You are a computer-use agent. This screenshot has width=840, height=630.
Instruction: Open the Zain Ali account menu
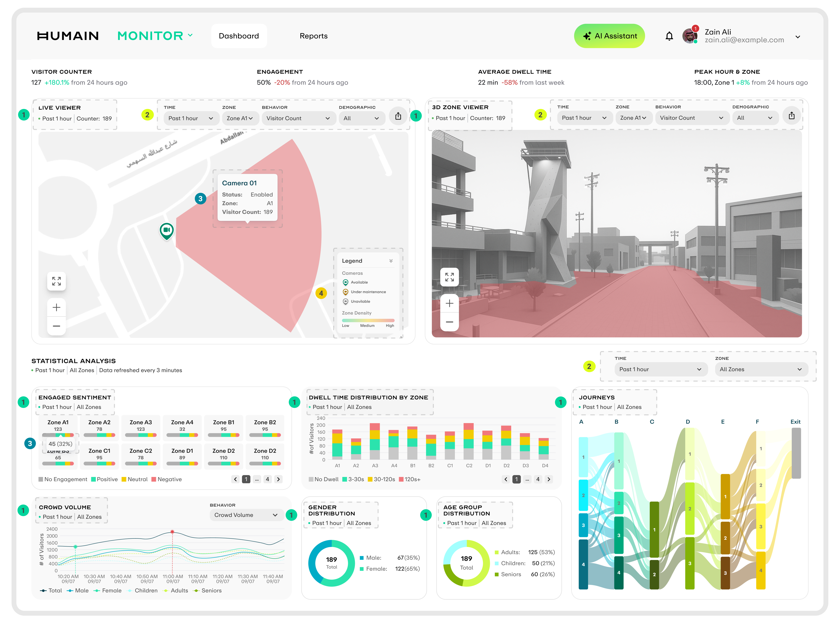[x=797, y=36]
